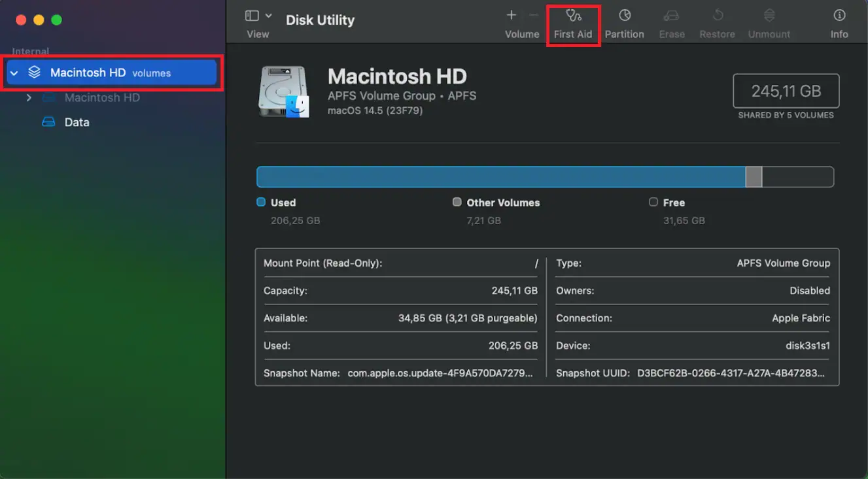Close the Disk Utility window
The width and height of the screenshot is (868, 479).
(20, 20)
